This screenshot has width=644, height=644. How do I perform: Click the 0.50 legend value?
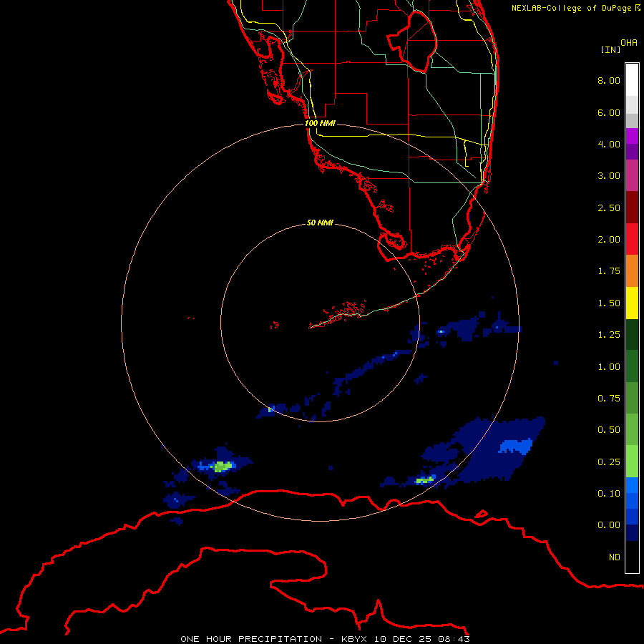tap(609, 430)
